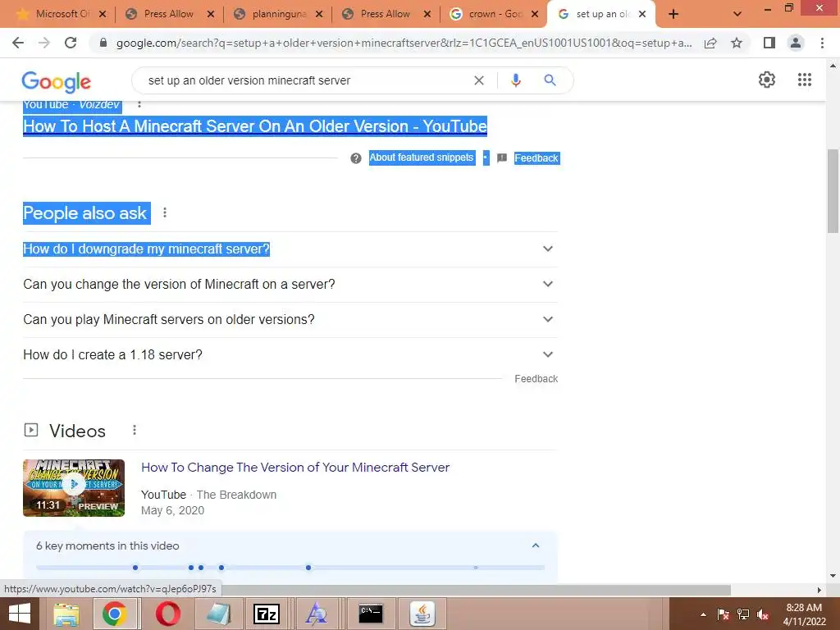The width and height of the screenshot is (840, 630).
Task: Expand How do I downgrade my minecraft server
Action: (x=290, y=249)
